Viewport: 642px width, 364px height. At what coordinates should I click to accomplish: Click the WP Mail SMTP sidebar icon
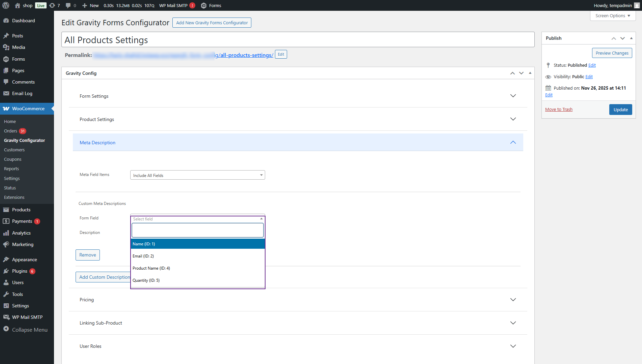tap(6, 317)
